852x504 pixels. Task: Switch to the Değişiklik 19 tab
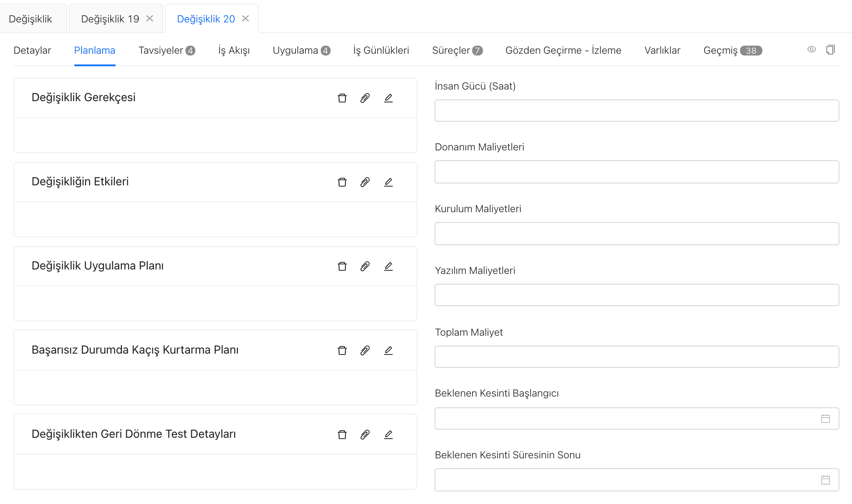coord(110,19)
